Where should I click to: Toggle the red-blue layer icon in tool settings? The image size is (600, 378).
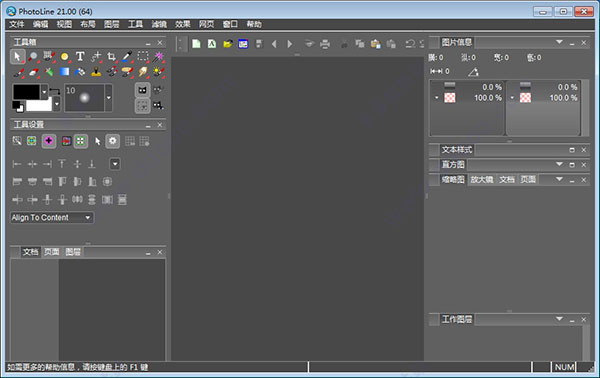(66, 141)
